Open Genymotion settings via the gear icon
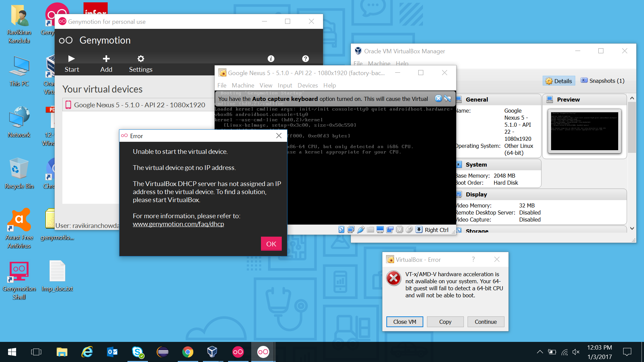 [x=141, y=58]
